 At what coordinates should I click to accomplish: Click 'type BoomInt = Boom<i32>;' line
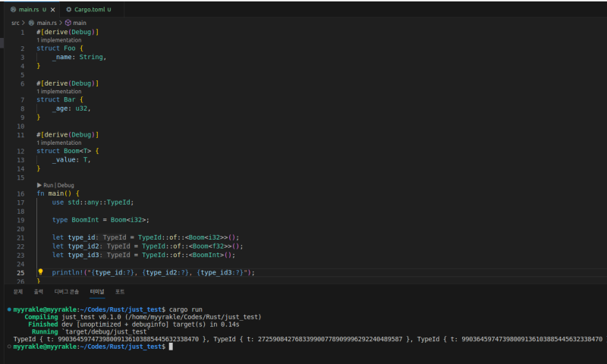pos(101,220)
